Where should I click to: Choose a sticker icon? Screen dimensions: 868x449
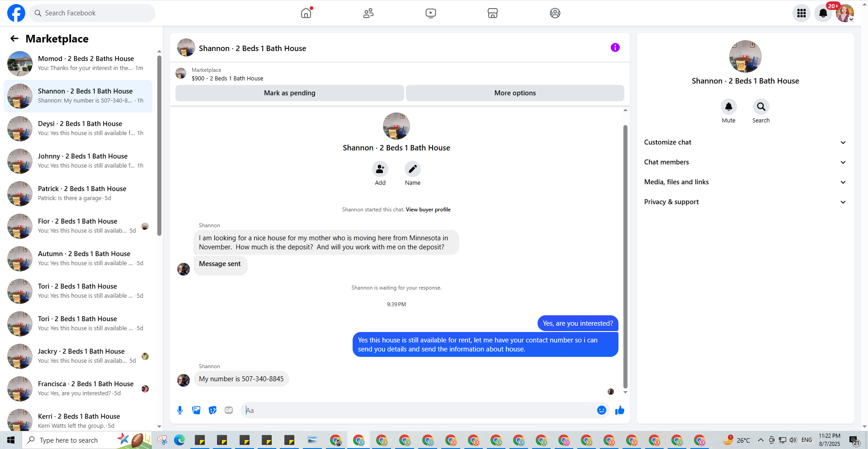(x=212, y=410)
